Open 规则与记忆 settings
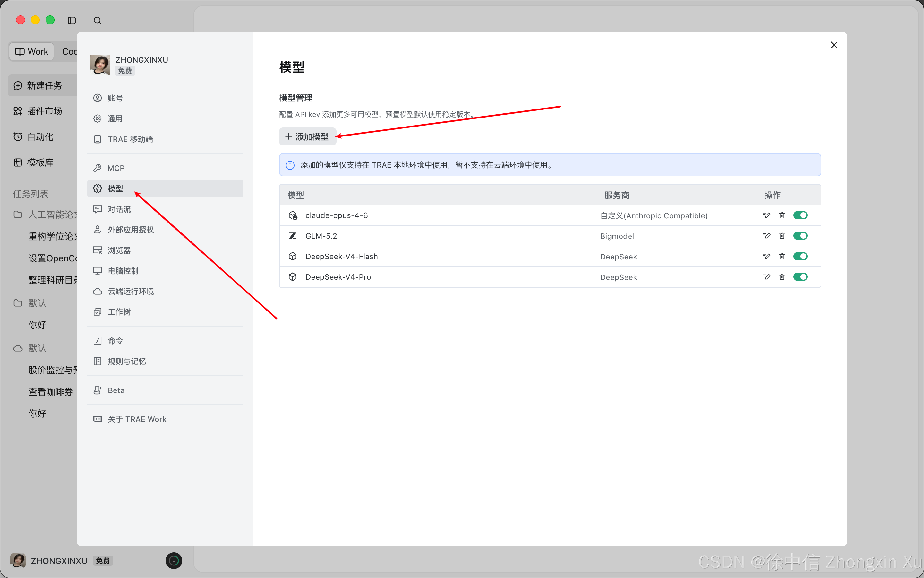This screenshot has width=924, height=578. [x=165, y=361]
